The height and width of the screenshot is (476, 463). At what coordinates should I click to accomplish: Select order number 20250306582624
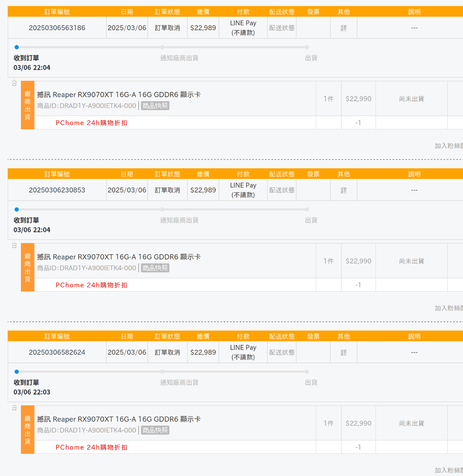[x=57, y=353]
